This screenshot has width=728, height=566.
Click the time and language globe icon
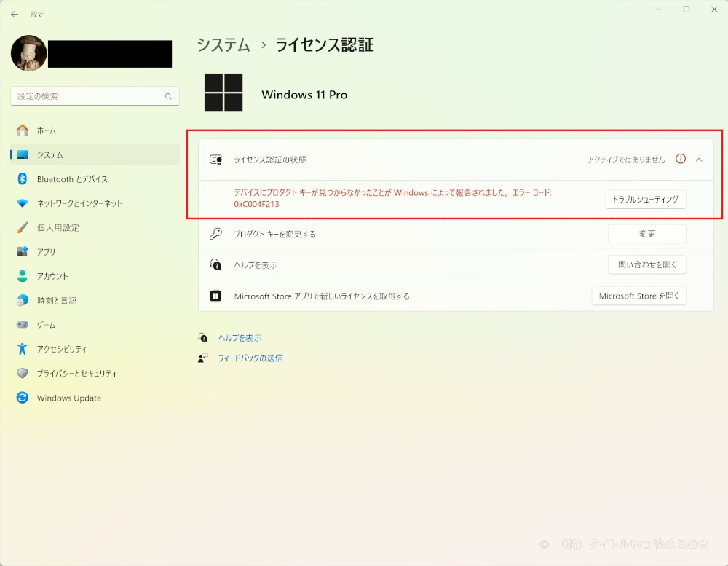(23, 301)
